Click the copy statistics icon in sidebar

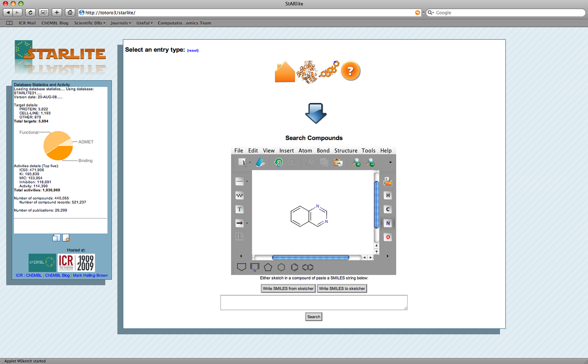pos(56,238)
